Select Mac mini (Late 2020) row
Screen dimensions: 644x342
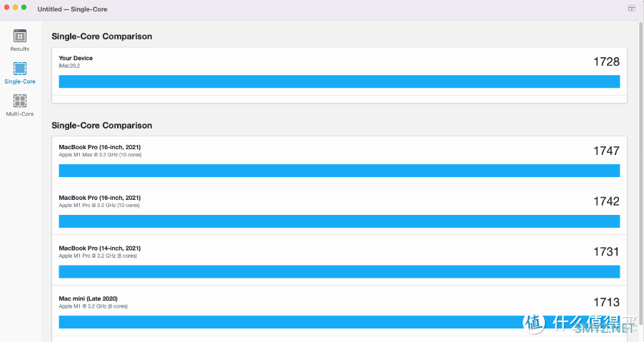coord(339,311)
